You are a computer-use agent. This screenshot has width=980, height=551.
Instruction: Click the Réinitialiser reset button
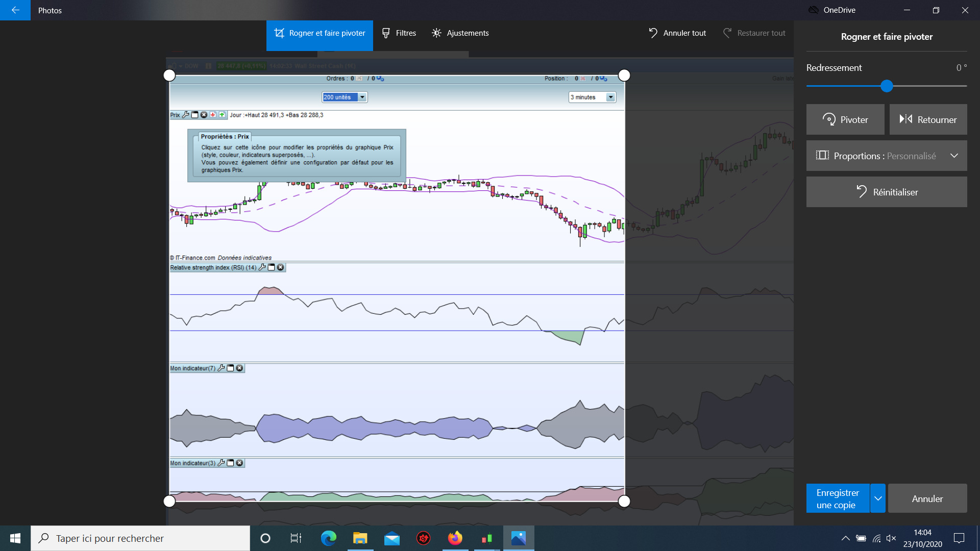tap(887, 192)
